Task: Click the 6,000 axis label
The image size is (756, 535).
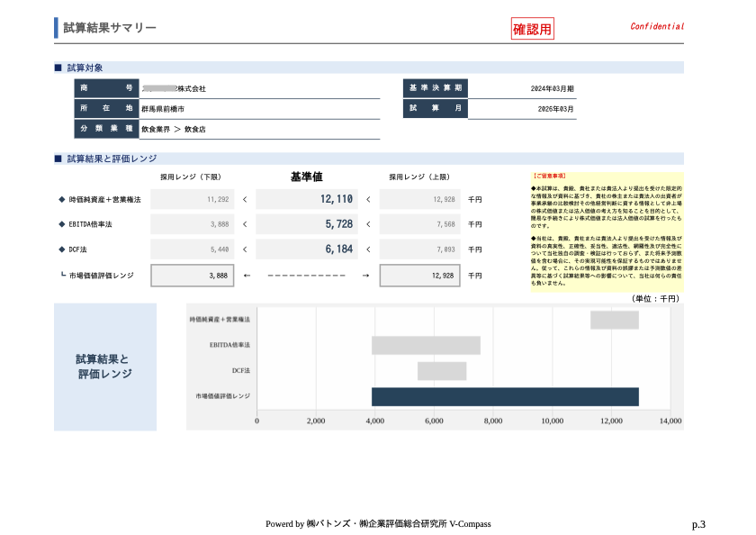Action: click(434, 421)
